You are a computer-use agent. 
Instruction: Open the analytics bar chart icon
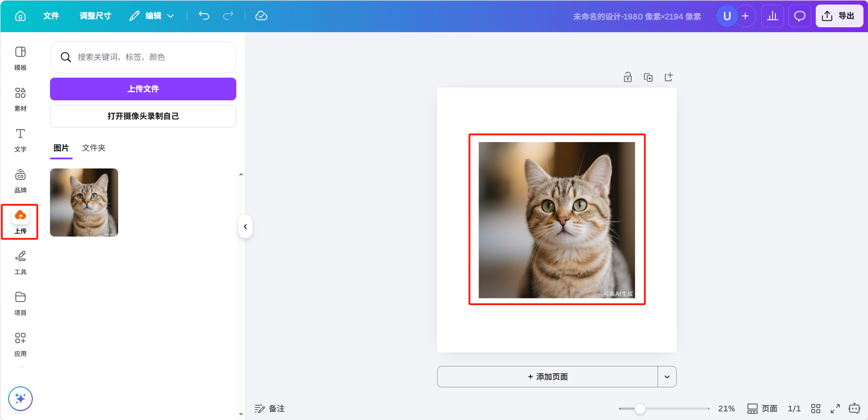pos(773,16)
